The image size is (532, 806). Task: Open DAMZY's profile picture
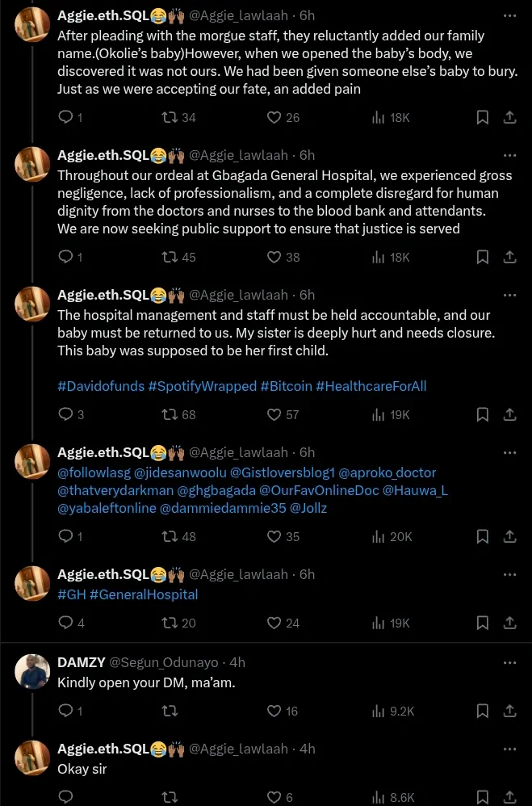(33, 672)
